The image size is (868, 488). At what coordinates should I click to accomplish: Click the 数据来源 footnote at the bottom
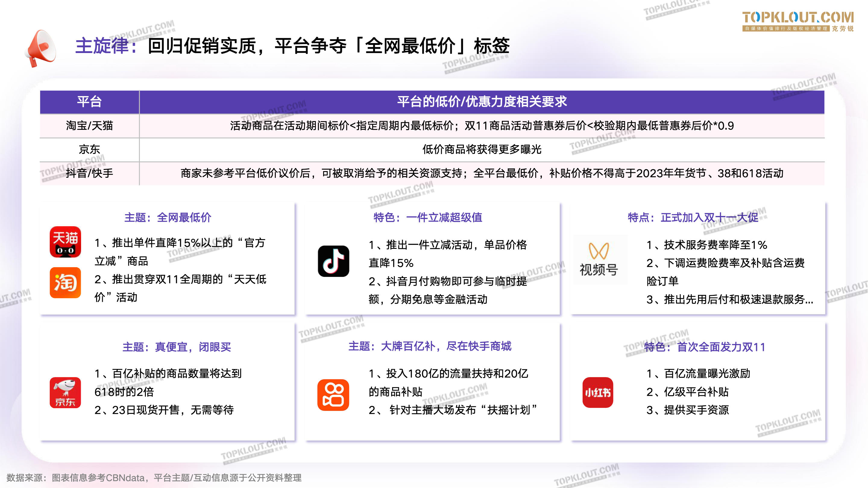154,477
